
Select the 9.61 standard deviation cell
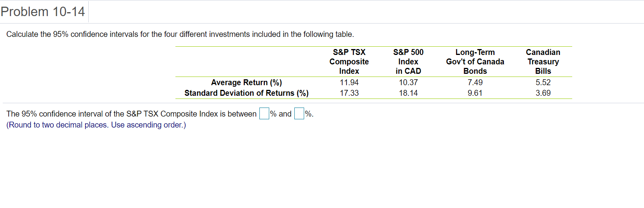point(475,93)
